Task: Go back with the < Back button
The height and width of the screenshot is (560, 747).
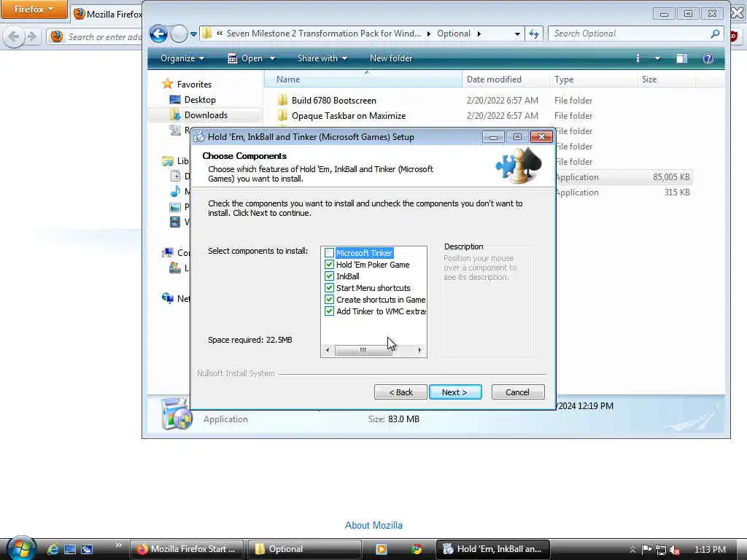Action: click(x=400, y=392)
